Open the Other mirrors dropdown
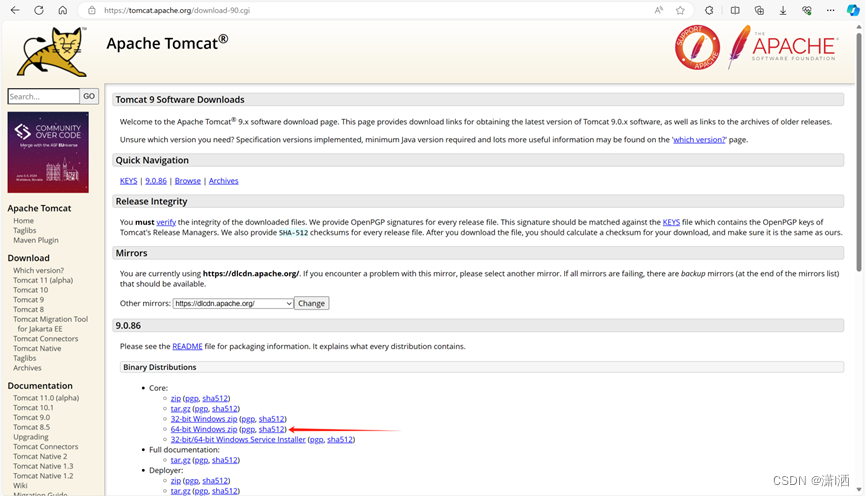 coord(233,303)
